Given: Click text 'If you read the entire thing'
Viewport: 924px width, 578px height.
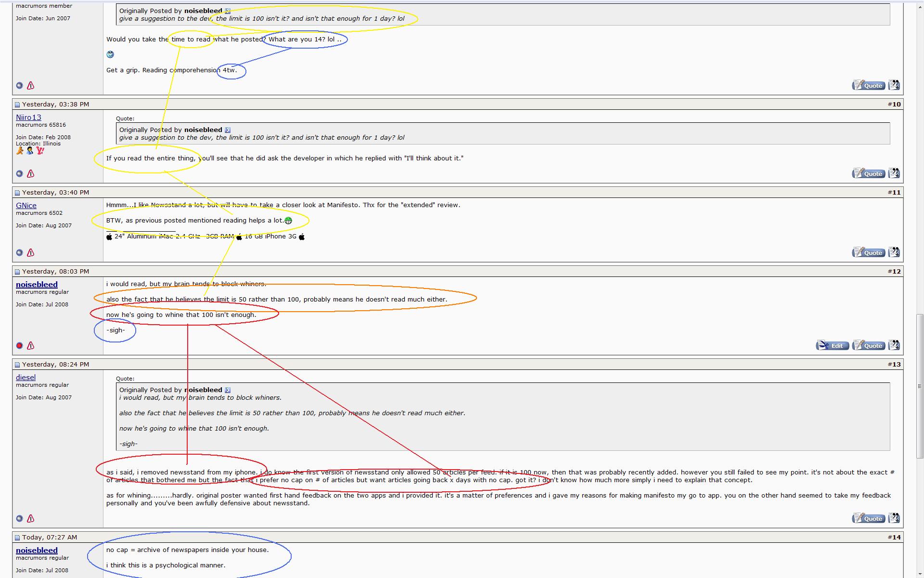Looking at the screenshot, I should click(x=151, y=158).
